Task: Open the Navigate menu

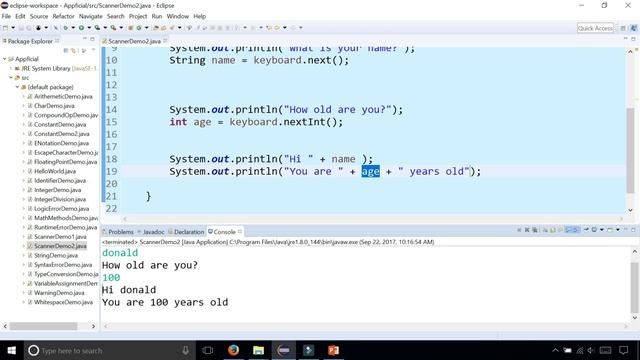Action: point(91,16)
